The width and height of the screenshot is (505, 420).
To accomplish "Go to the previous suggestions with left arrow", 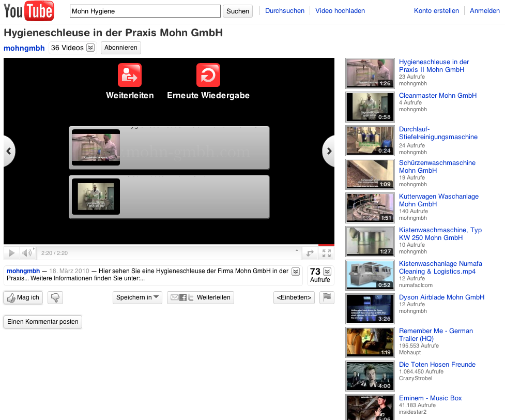I will pyautogui.click(x=9, y=151).
